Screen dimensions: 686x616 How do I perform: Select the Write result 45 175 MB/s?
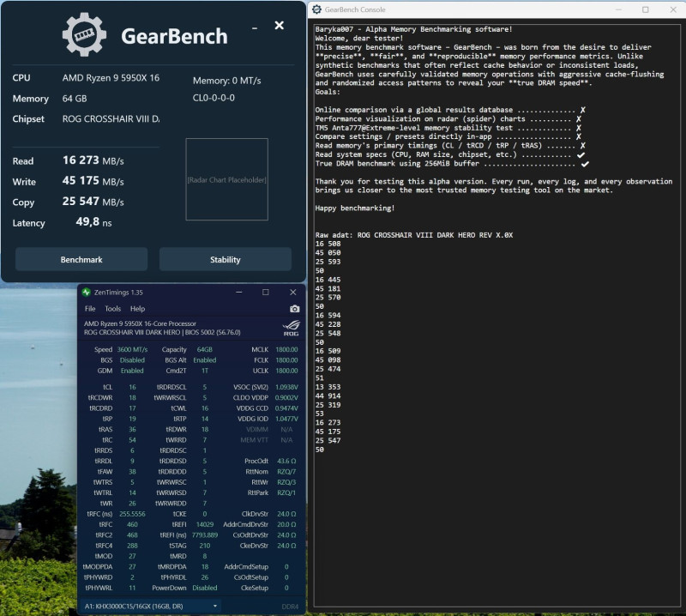(x=93, y=181)
